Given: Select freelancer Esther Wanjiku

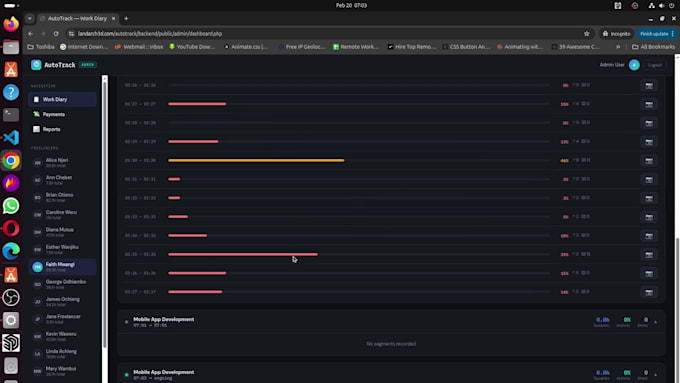Looking at the screenshot, I should 62,249.
